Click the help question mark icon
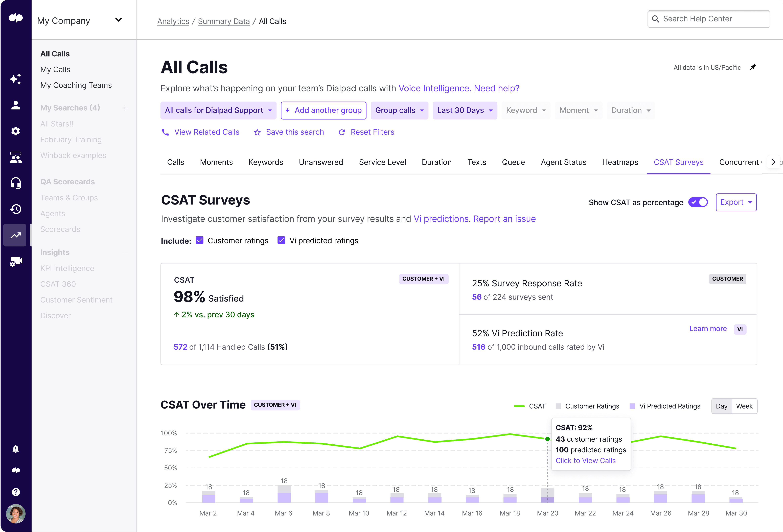The width and height of the screenshot is (783, 532). 15,492
